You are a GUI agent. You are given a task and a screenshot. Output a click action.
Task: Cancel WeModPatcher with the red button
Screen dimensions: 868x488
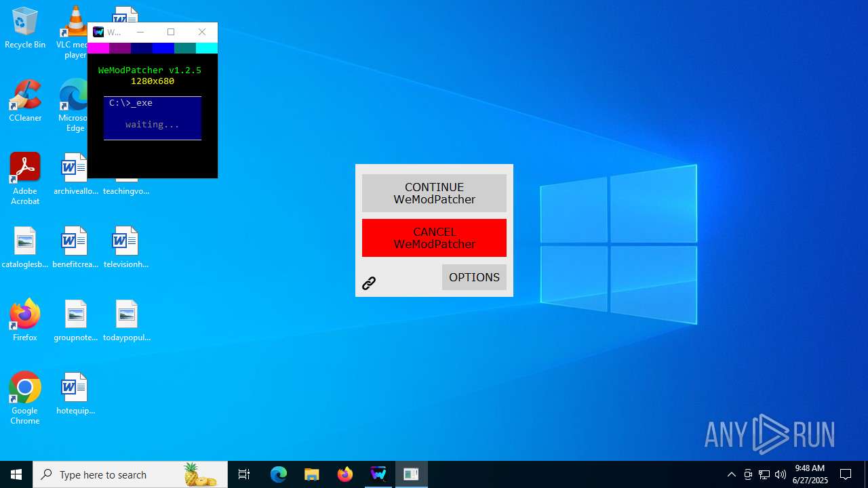[434, 238]
